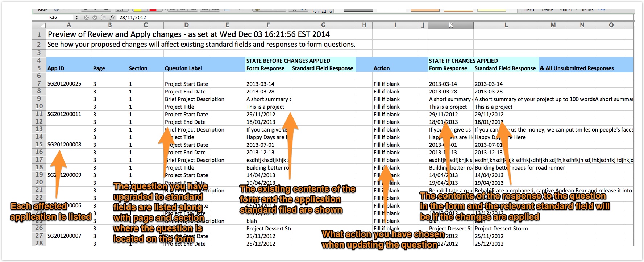Viewport: 644px width, 262px height.
Task: Click the Question Label header cell
Action: tap(184, 68)
